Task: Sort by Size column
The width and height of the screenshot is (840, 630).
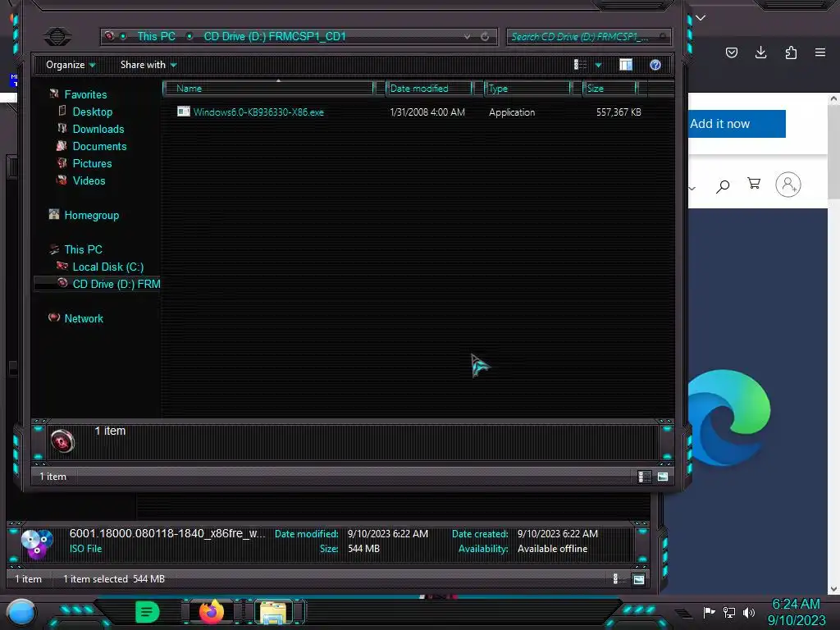Action: pyautogui.click(x=609, y=89)
